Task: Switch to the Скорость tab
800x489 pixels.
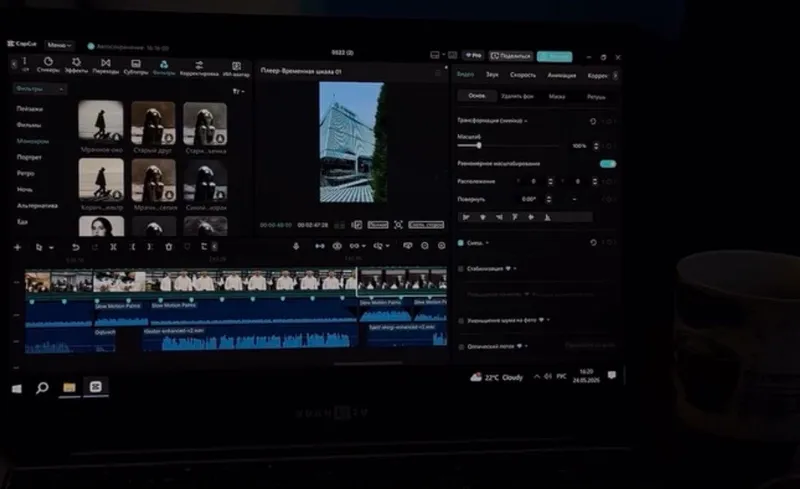Action: point(523,75)
